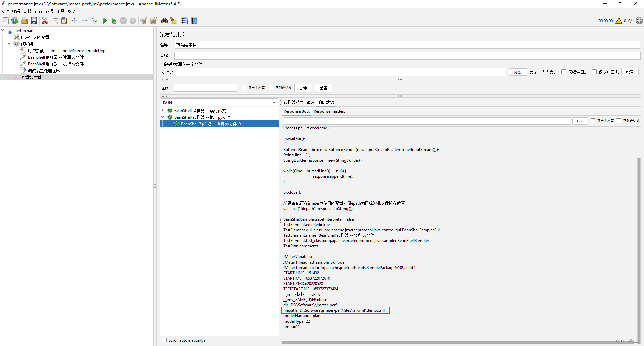Click the 浏览 browse button

click(x=518, y=72)
